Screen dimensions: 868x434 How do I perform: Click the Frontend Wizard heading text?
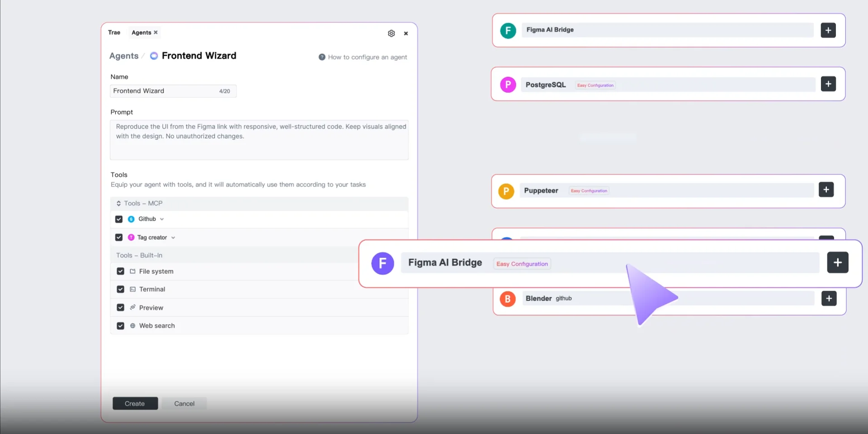click(x=199, y=56)
